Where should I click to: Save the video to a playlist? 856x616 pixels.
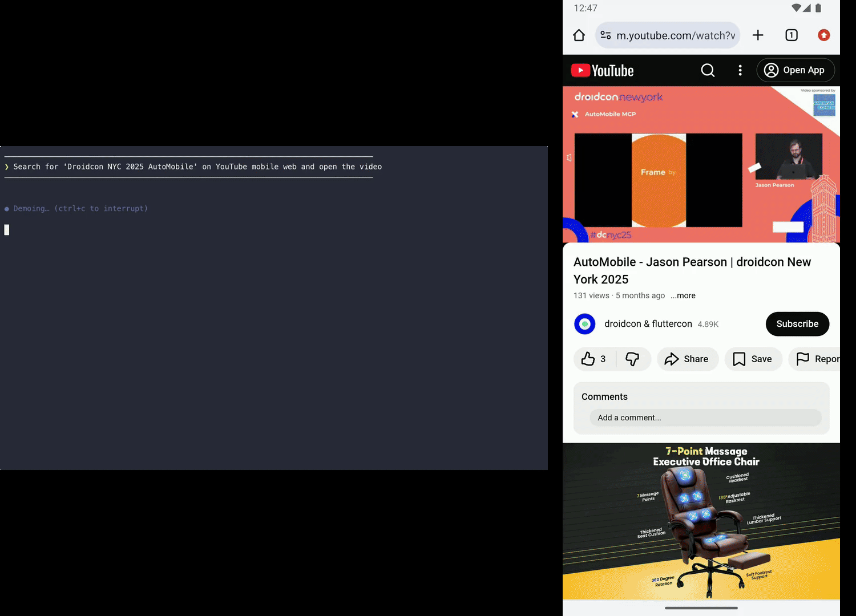(753, 359)
